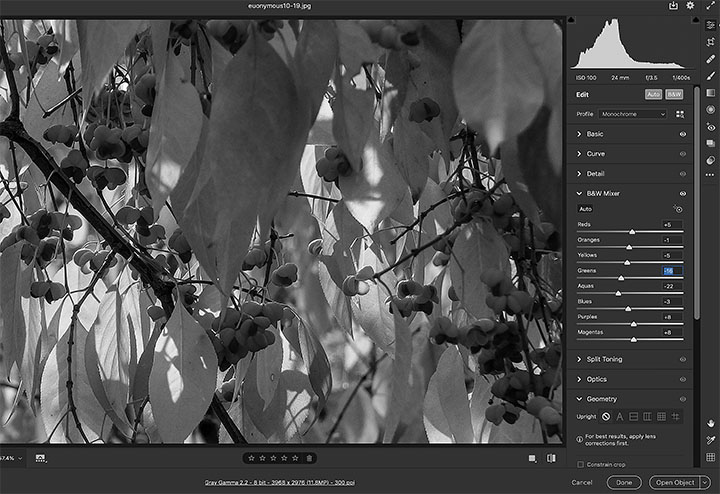The image size is (720, 494).
Task: Select the Crop and rotate tool
Action: point(710,42)
